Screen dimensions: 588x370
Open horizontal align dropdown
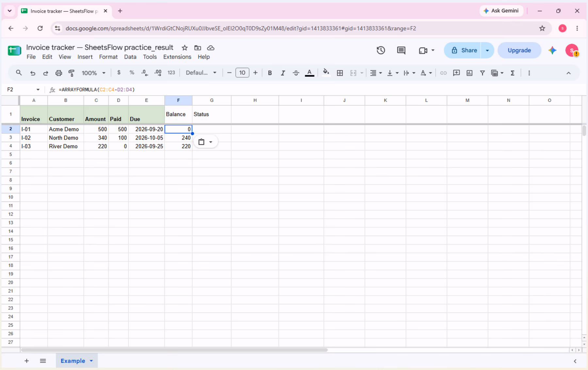click(376, 73)
